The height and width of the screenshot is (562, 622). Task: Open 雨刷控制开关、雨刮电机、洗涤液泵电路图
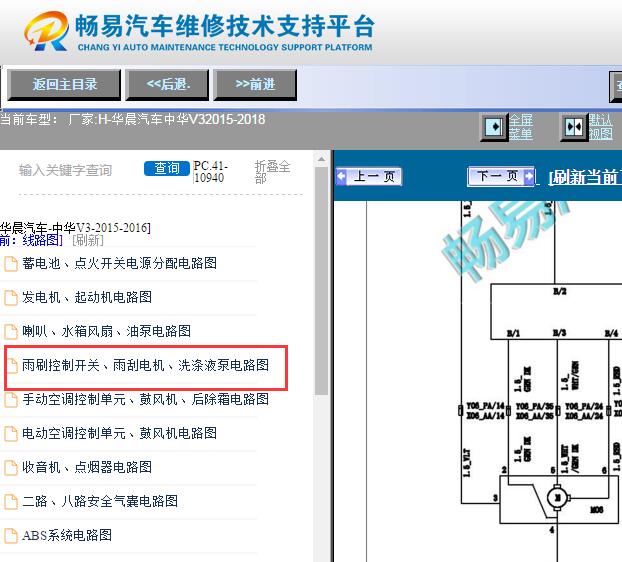click(x=145, y=365)
